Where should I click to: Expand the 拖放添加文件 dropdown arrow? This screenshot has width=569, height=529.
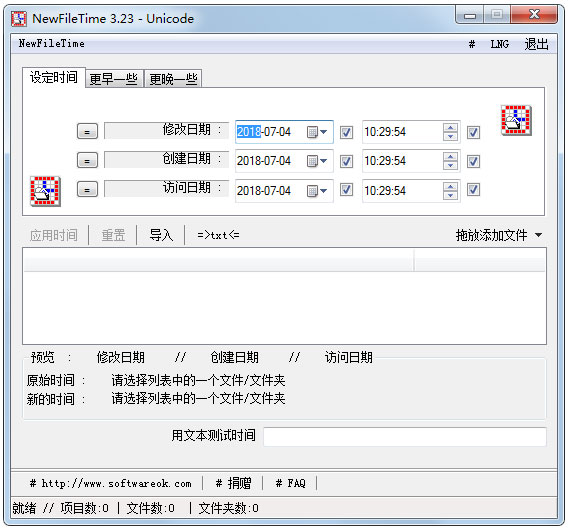[539, 235]
